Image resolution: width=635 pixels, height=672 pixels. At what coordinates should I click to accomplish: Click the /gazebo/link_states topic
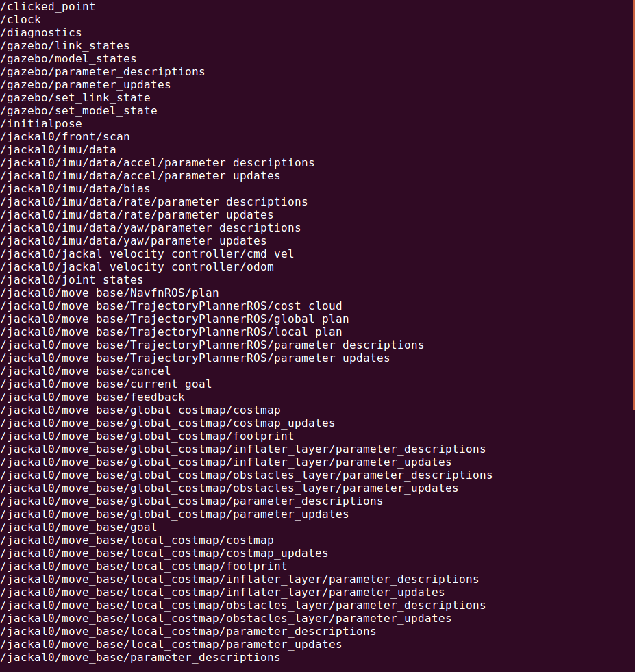[65, 46]
